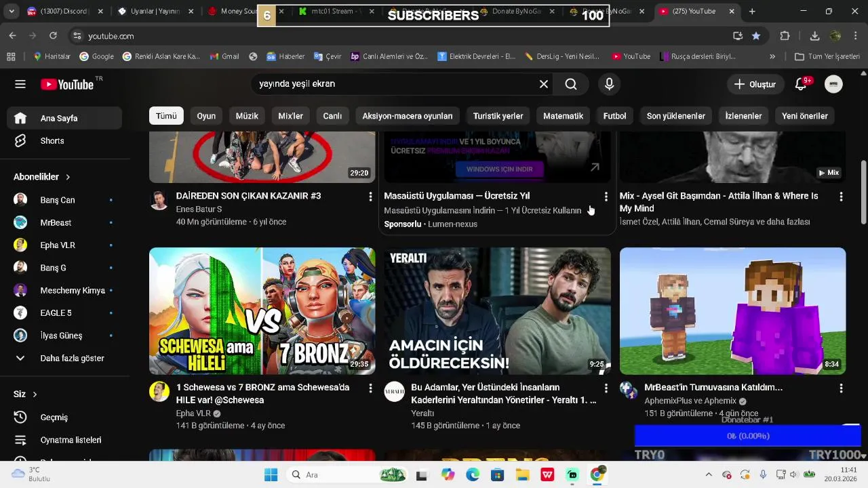
Task: Select the İzlenenler filter chip
Action: tap(743, 116)
